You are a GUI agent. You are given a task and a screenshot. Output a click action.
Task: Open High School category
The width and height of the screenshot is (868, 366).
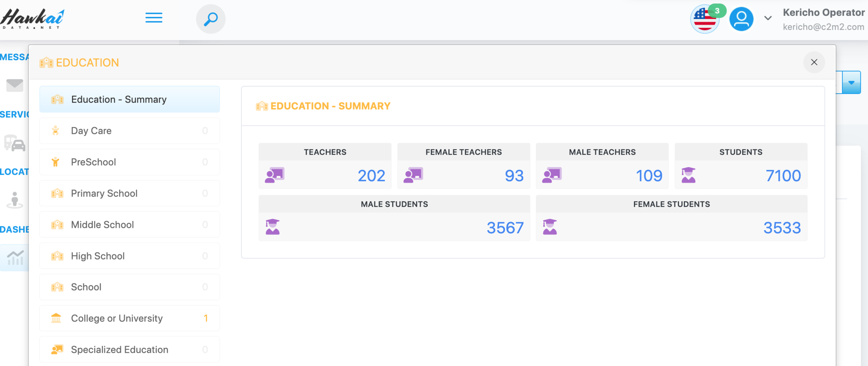click(129, 256)
